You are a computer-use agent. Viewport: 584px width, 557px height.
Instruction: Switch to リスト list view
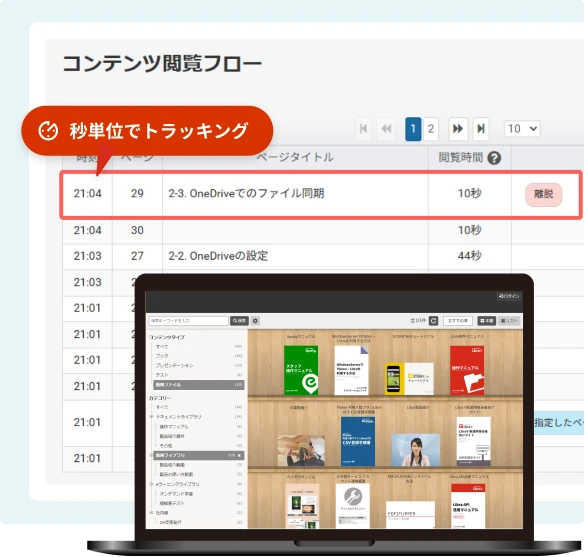pyautogui.click(x=509, y=321)
